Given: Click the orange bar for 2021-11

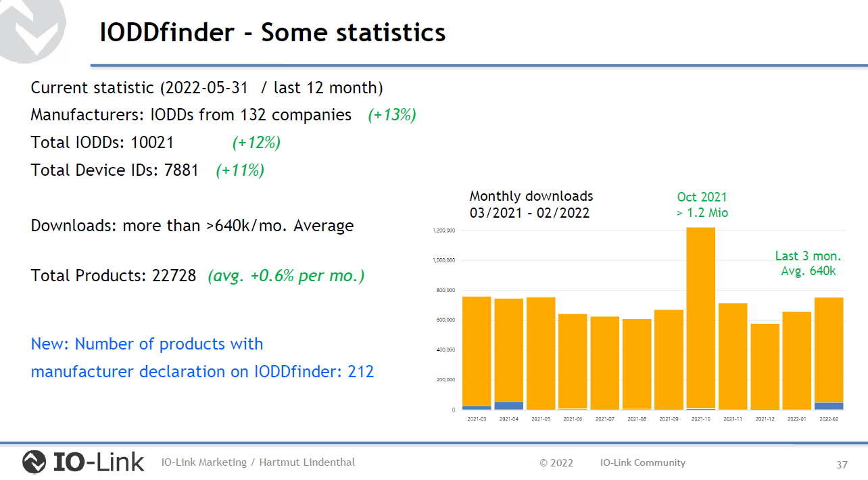Looking at the screenshot, I should tap(733, 356).
